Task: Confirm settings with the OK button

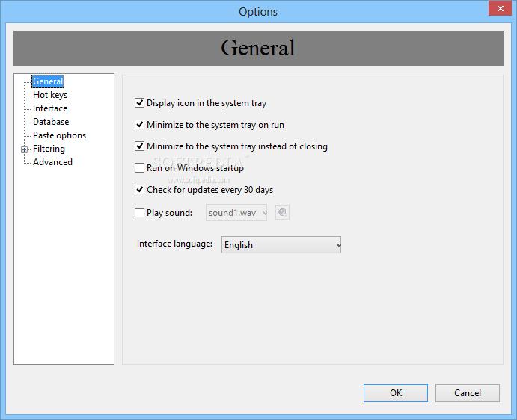Action: click(x=396, y=393)
